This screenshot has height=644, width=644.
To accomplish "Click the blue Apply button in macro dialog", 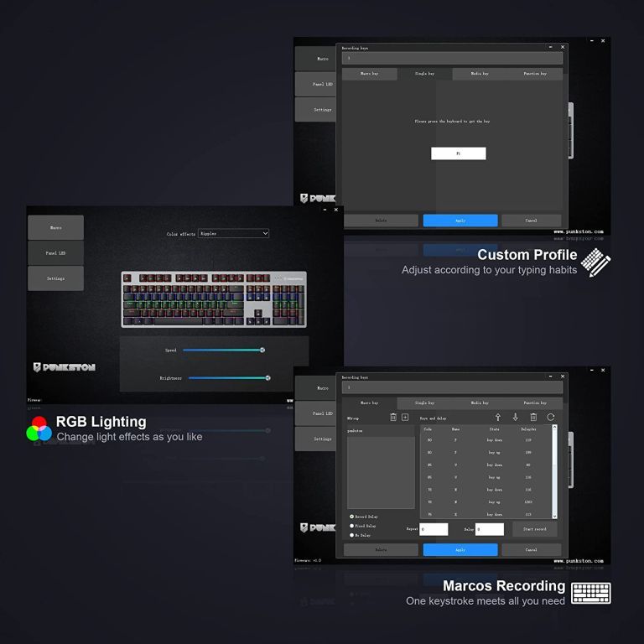I will tap(460, 550).
